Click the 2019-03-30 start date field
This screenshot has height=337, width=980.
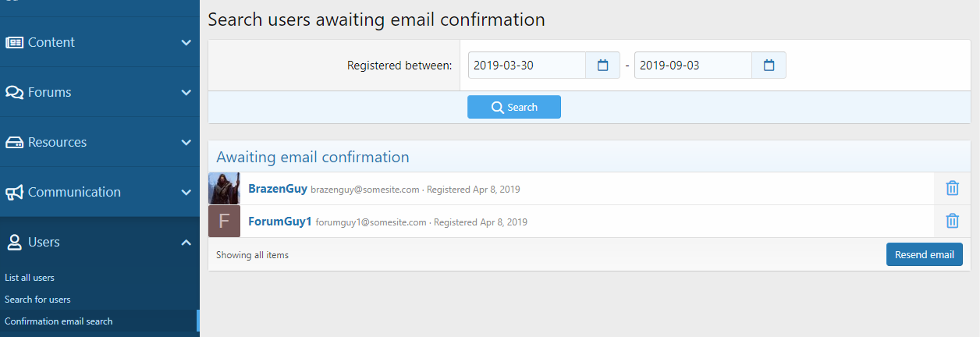[x=527, y=66]
